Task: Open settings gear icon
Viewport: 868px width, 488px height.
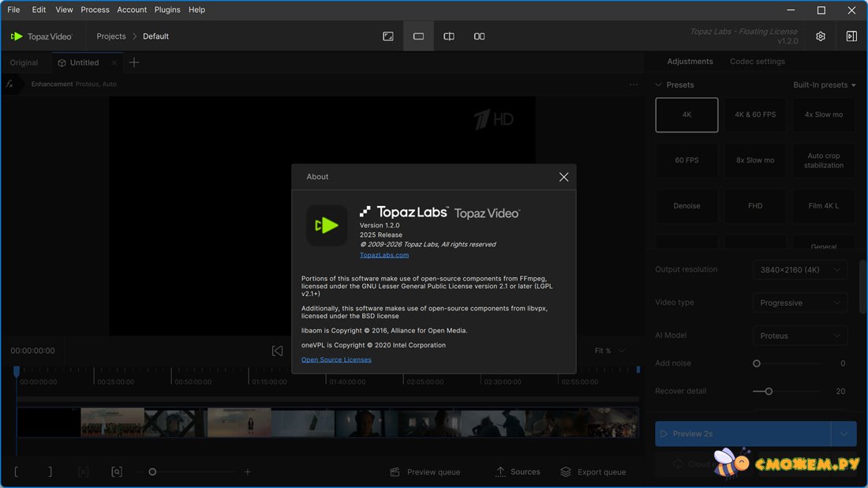Action: point(821,36)
